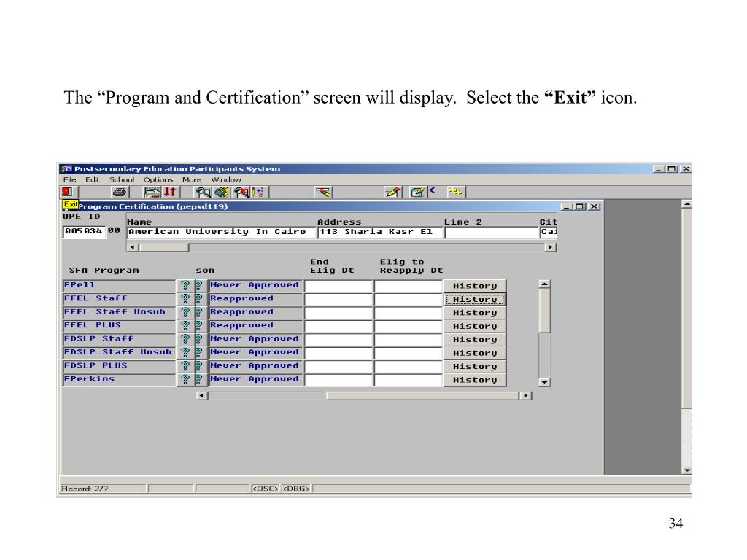The image size is (747, 560).
Task: Click History button for FFEL PLUS
Action: (474, 326)
